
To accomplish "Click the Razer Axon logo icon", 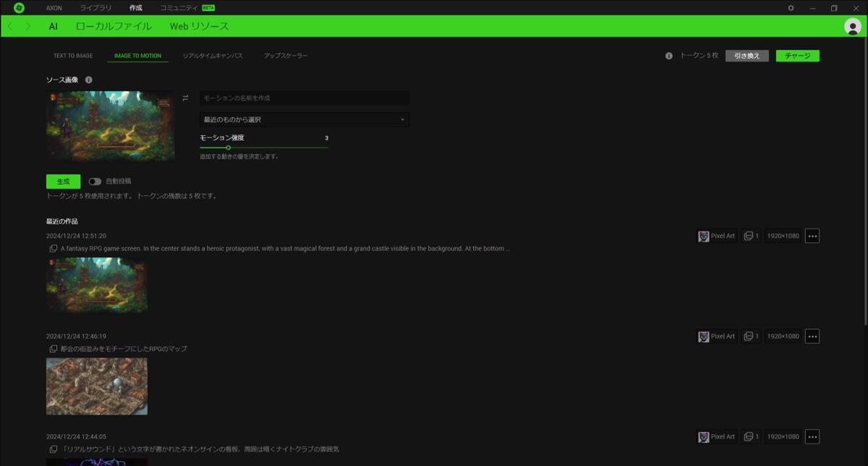I will (19, 8).
